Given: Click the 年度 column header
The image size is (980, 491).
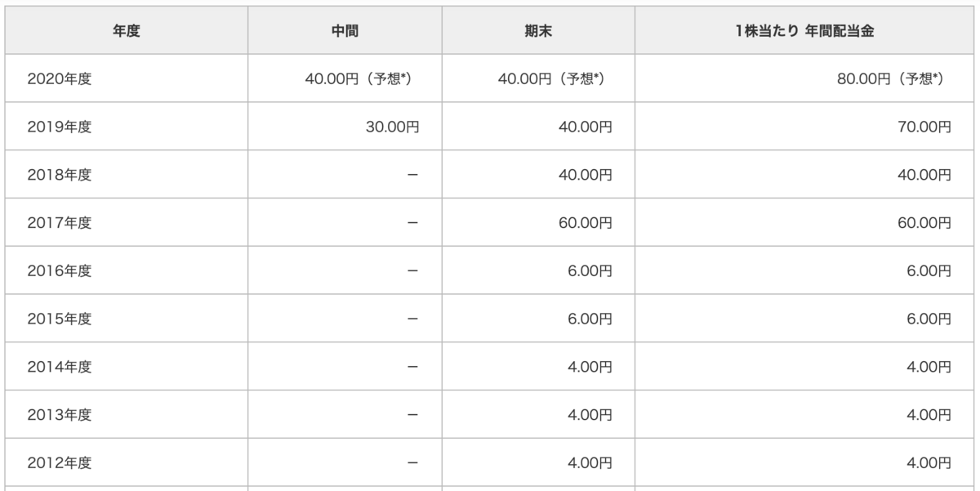Looking at the screenshot, I should click(x=126, y=30).
